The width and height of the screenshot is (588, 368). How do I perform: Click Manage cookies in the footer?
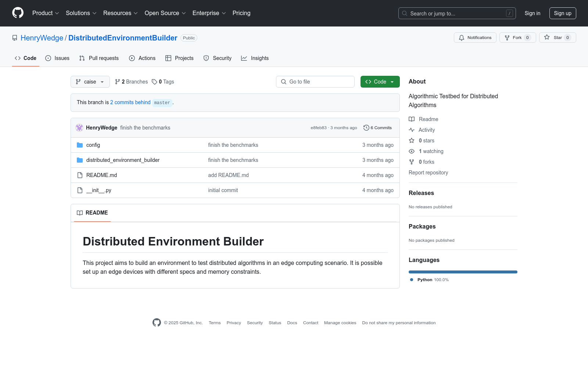(x=340, y=323)
